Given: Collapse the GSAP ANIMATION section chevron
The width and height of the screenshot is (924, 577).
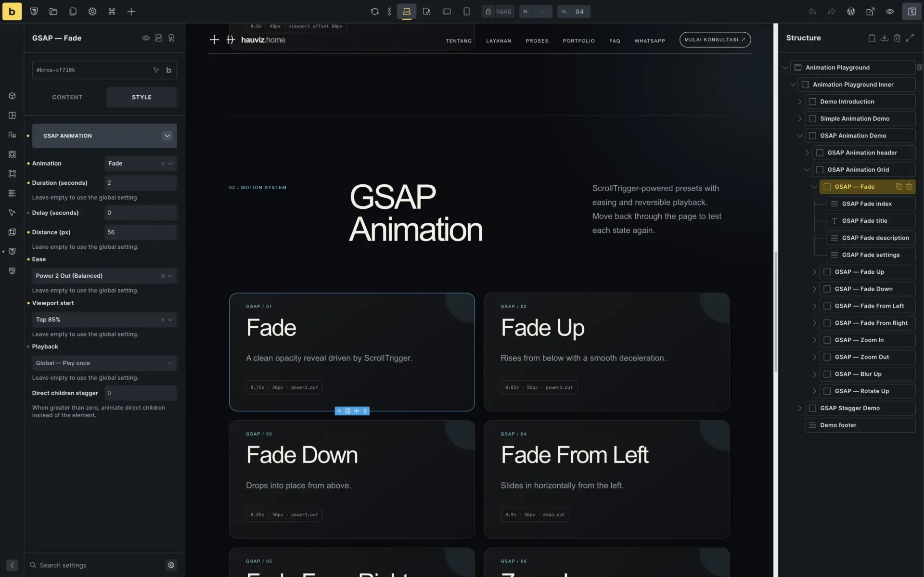Looking at the screenshot, I should tap(167, 136).
